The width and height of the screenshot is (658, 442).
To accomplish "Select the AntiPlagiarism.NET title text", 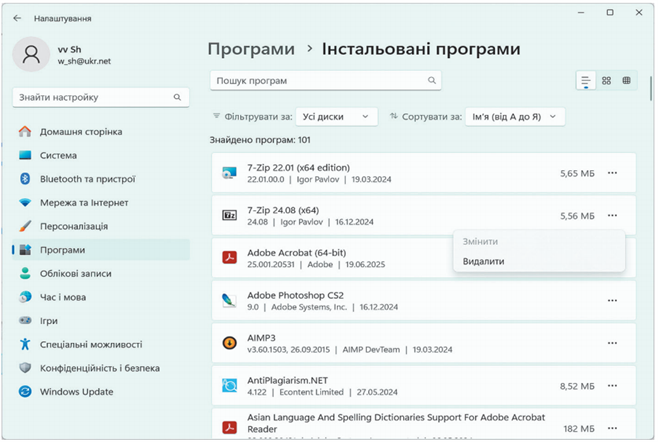I will pyautogui.click(x=287, y=380).
